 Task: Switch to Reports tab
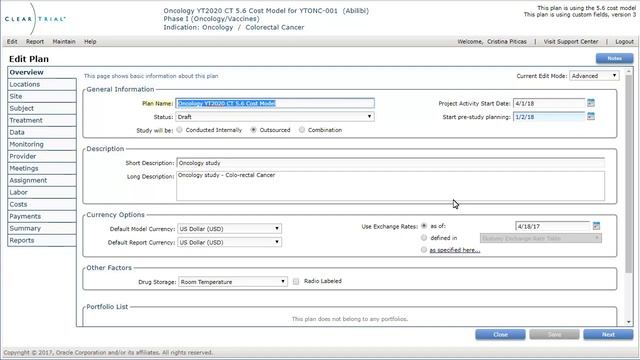coord(42,240)
